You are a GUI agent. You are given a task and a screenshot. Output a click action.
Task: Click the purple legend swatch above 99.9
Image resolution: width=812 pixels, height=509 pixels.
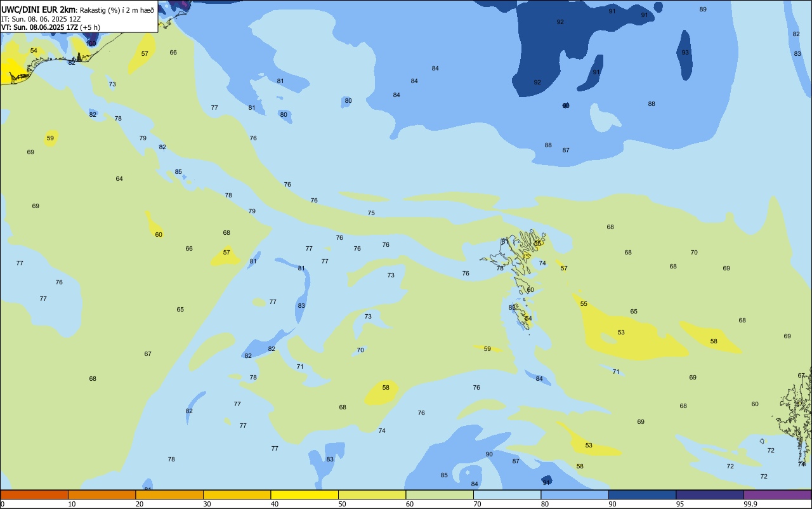pyautogui.click(x=777, y=494)
